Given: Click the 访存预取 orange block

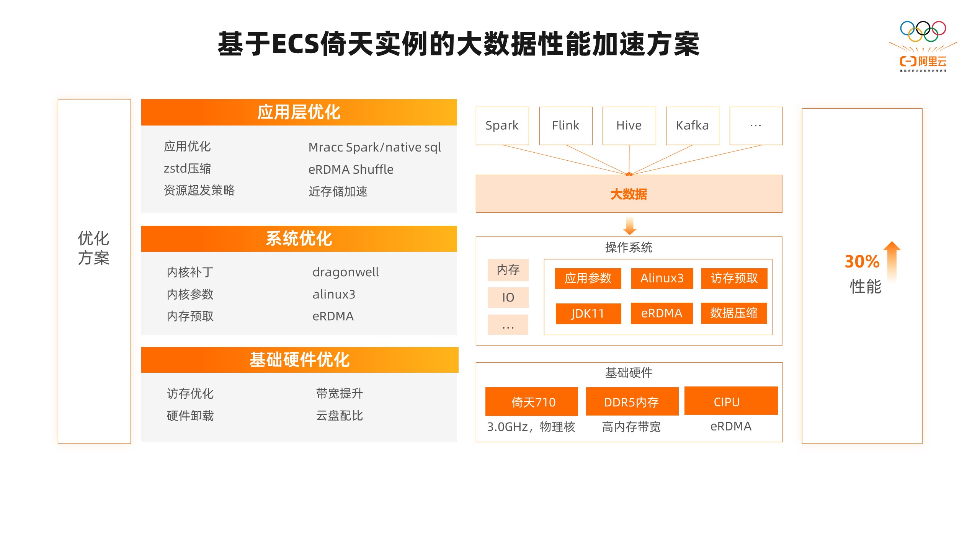Looking at the screenshot, I should 734,278.
